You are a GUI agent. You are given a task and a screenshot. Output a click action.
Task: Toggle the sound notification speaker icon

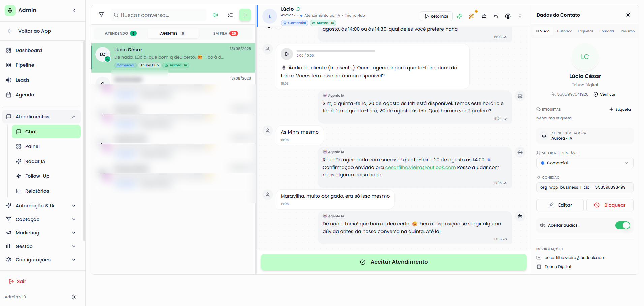tap(215, 15)
